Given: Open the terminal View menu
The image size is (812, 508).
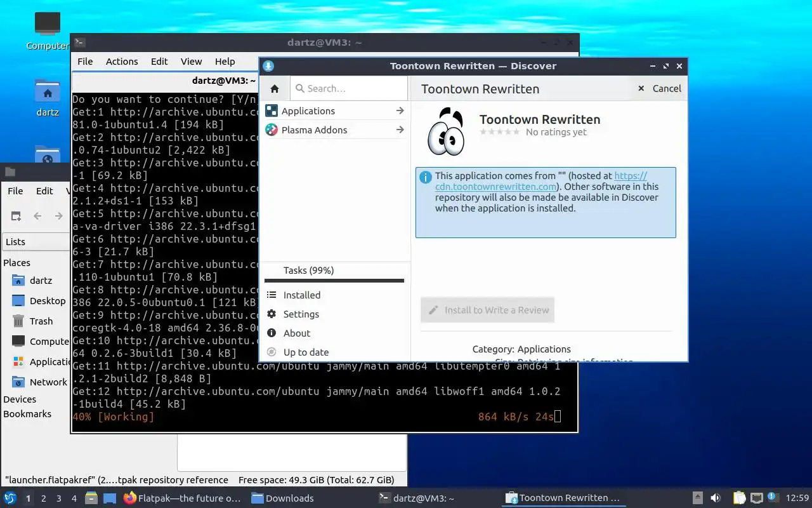Looking at the screenshot, I should click(x=191, y=62).
